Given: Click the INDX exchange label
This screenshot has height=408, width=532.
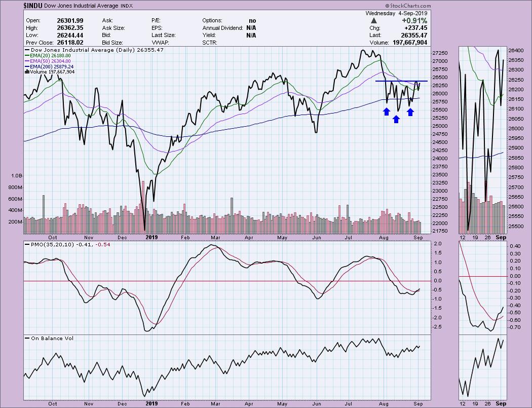Looking at the screenshot, I should tap(127, 6).
